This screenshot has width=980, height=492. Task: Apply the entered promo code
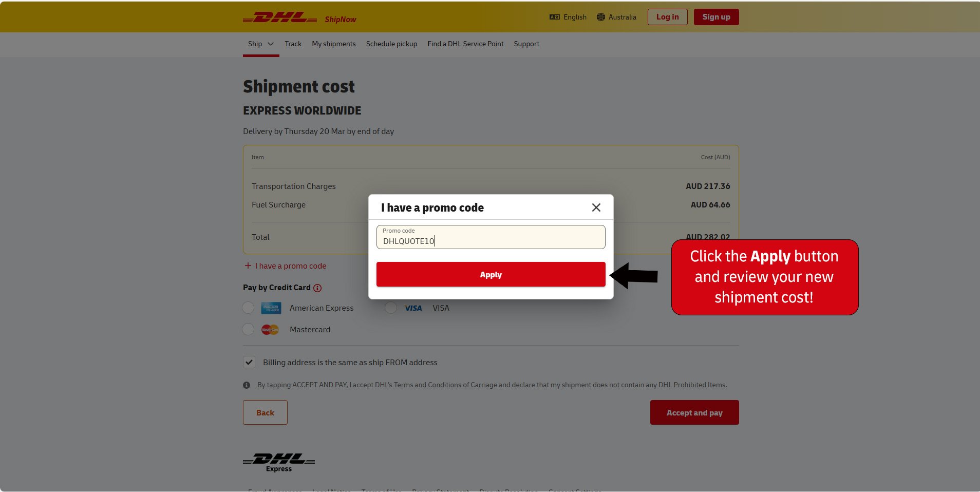coord(491,274)
